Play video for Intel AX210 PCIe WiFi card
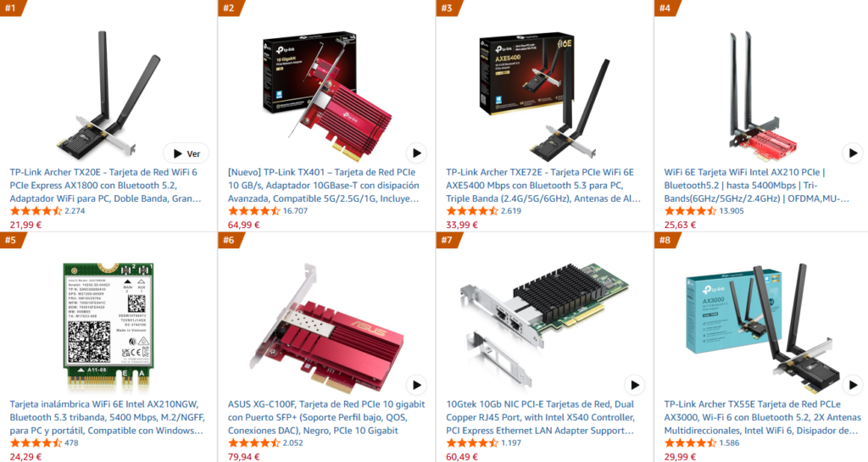 pyautogui.click(x=853, y=153)
